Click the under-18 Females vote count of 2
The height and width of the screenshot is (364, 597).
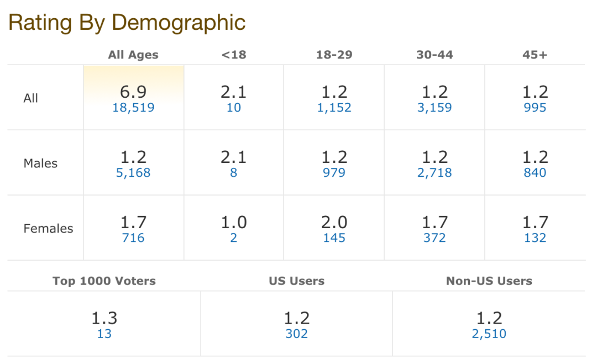point(234,238)
